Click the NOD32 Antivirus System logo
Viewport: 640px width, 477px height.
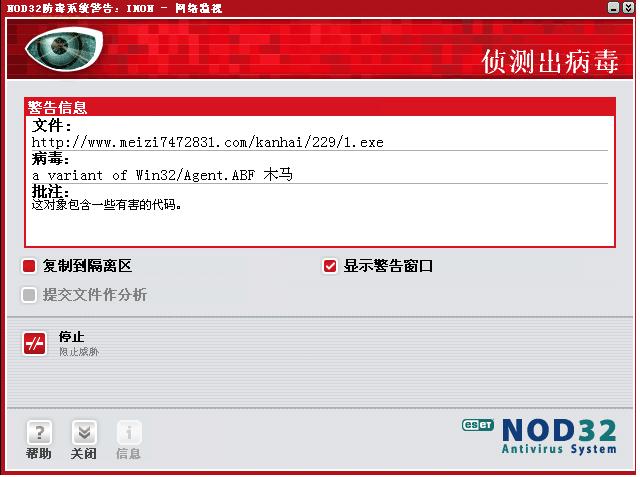559,437
